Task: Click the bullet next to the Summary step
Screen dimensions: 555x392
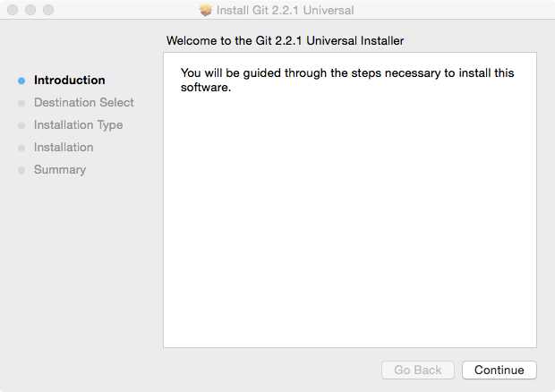Action: coord(21,170)
